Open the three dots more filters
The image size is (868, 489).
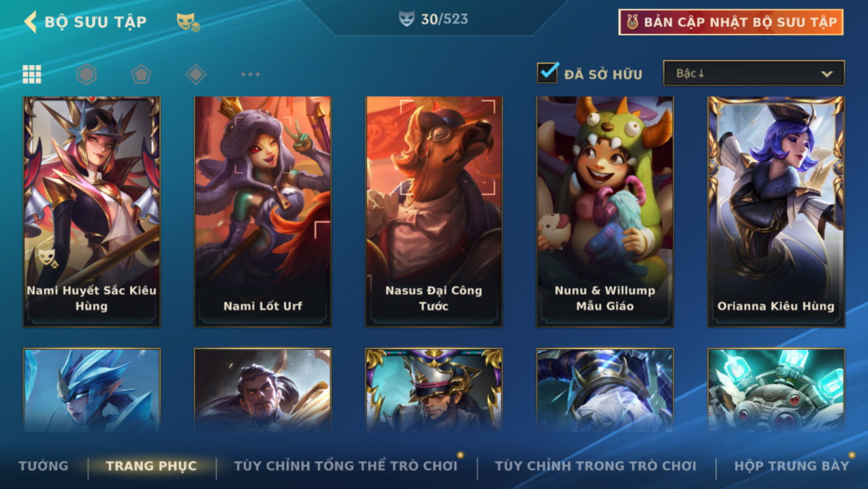point(250,74)
